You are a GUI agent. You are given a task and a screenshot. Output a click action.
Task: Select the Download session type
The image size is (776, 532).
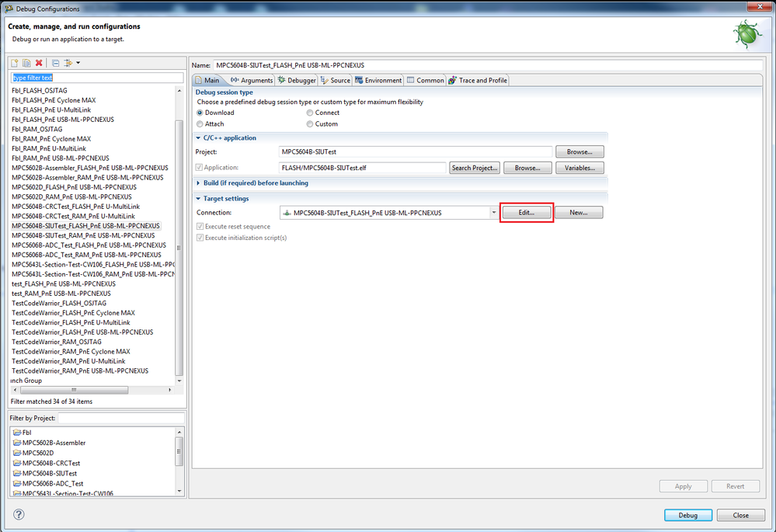[200, 113]
